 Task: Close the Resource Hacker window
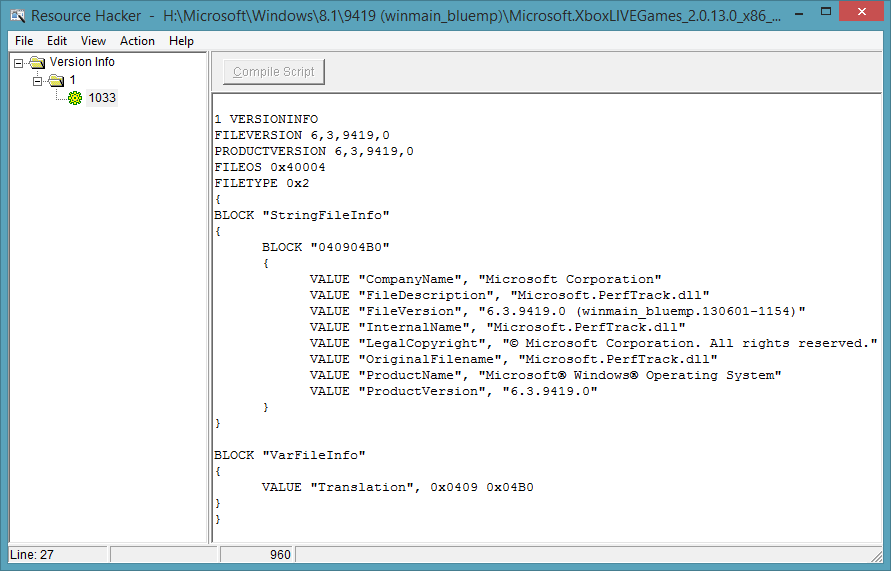(861, 12)
